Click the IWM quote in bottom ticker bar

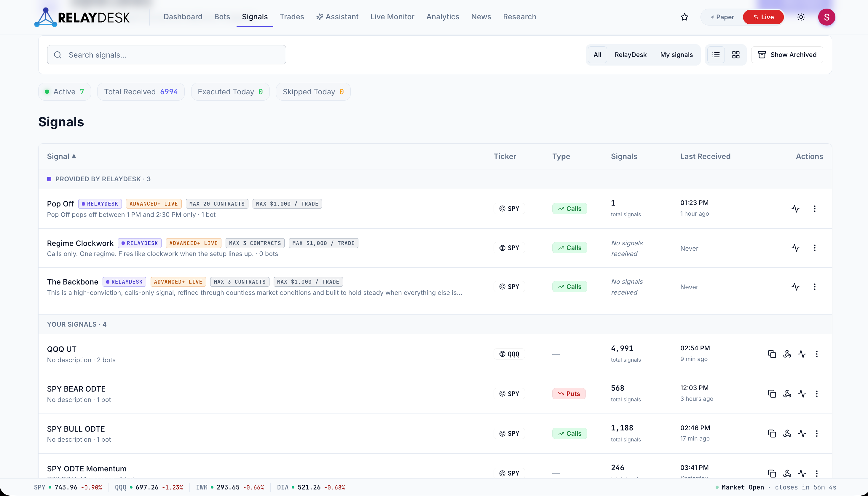[x=230, y=487]
